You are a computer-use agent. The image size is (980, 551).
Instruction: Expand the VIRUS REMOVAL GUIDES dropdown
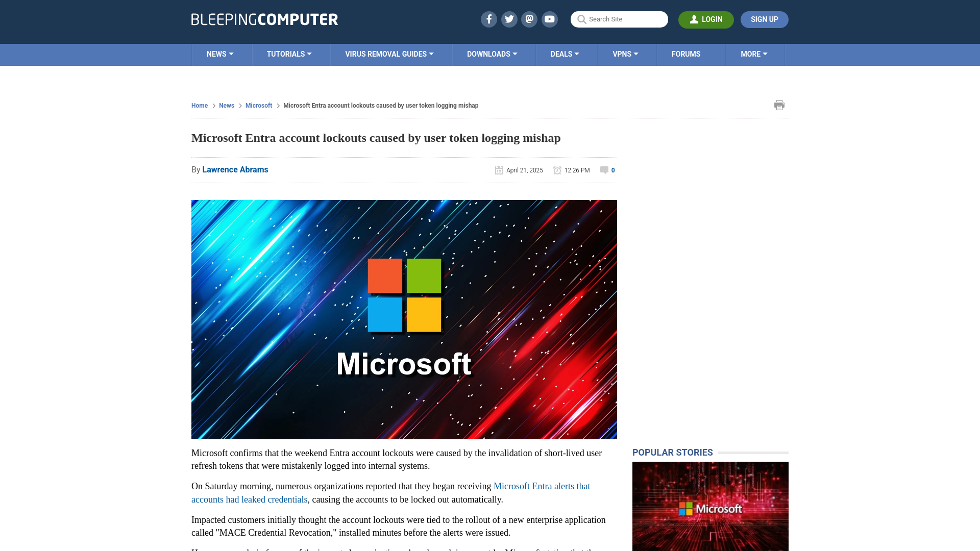(389, 54)
